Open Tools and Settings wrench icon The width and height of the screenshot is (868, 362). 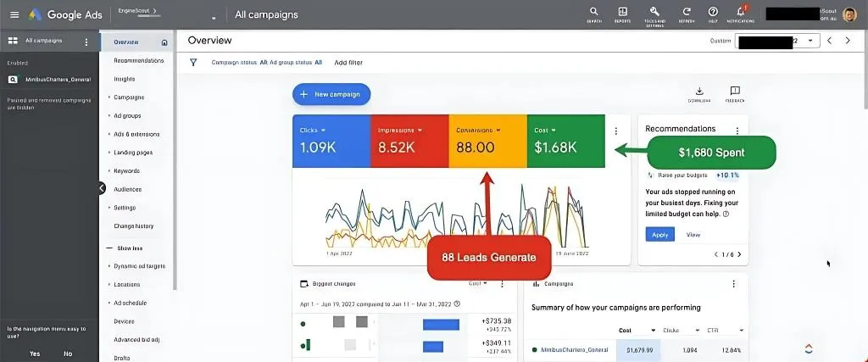click(654, 12)
